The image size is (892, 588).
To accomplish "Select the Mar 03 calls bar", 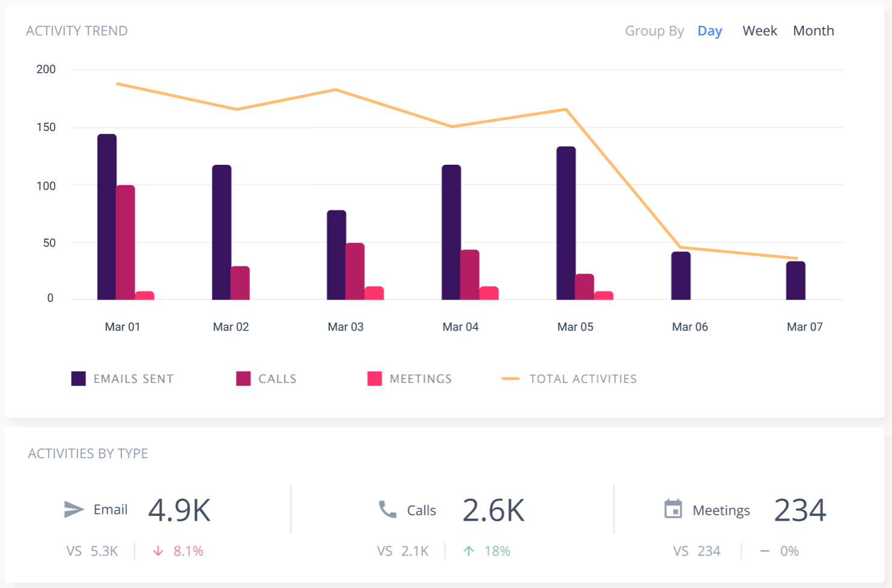I will tap(355, 271).
